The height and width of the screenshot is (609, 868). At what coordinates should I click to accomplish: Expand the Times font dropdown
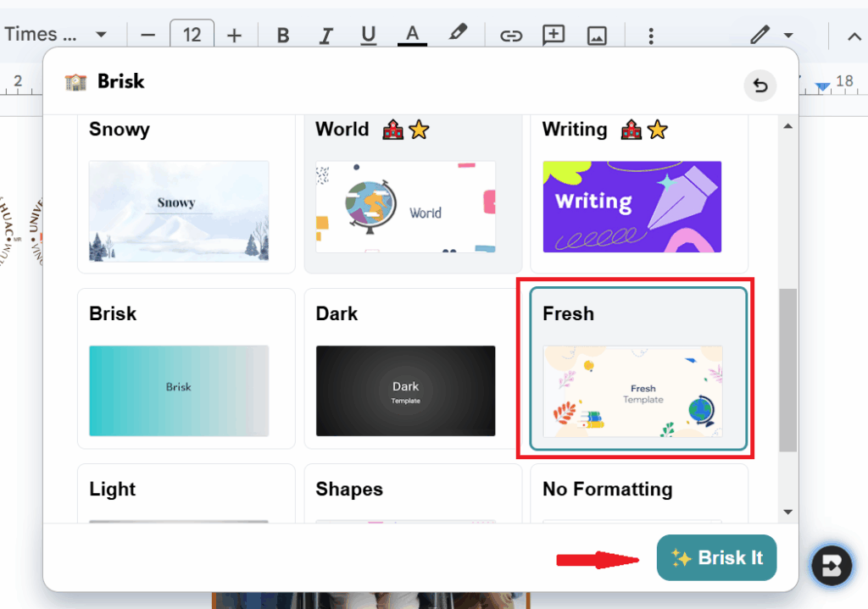point(101,35)
